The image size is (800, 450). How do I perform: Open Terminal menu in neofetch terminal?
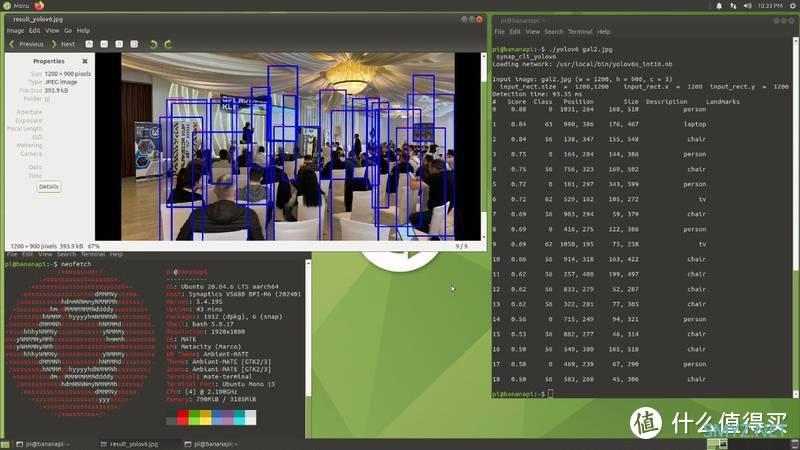92,254
